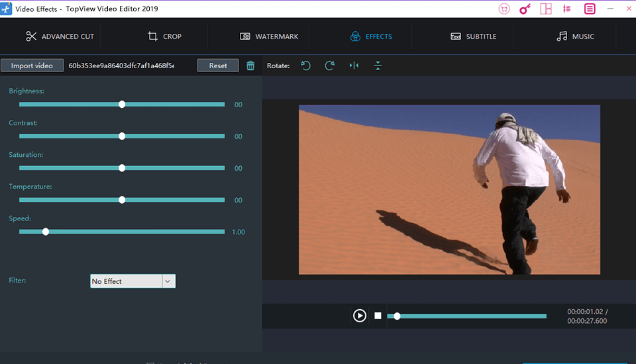Flip the video vertically
Screen dimensions: 636x364
tap(378, 66)
